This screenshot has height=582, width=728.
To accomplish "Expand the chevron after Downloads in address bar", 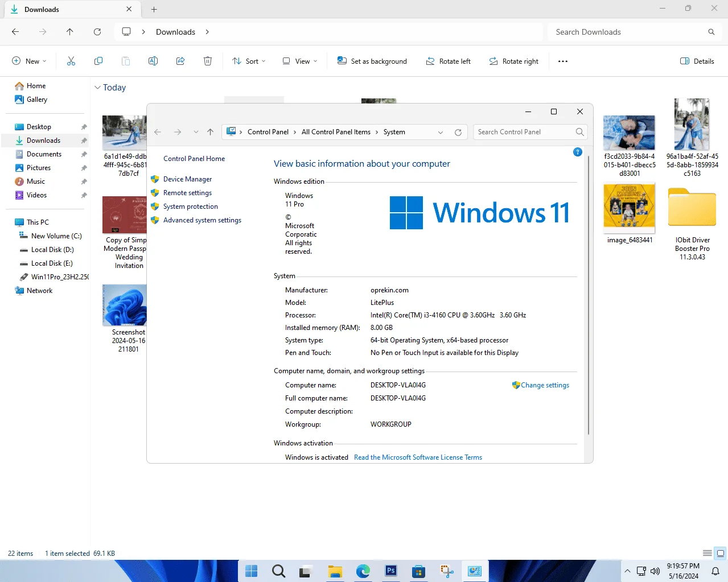I will tap(207, 32).
